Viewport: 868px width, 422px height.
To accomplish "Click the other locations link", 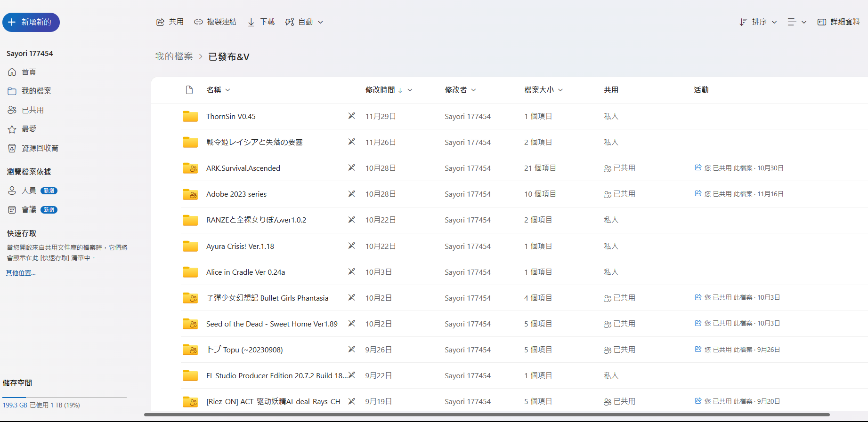I will click(21, 273).
